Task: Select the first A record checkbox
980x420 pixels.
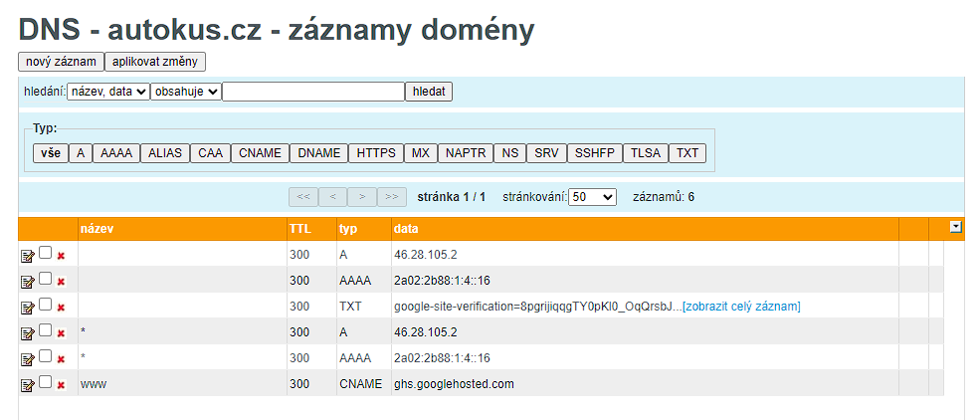Action: tap(45, 254)
